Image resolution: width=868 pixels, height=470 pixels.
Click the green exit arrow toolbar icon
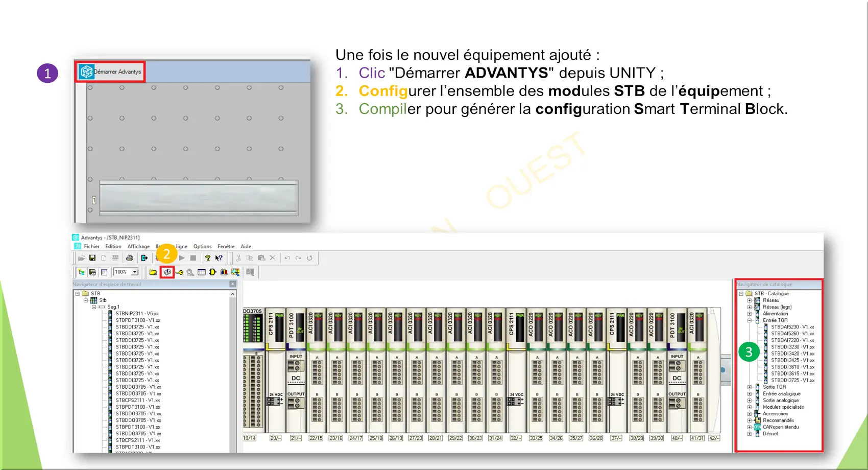pyautogui.click(x=144, y=258)
